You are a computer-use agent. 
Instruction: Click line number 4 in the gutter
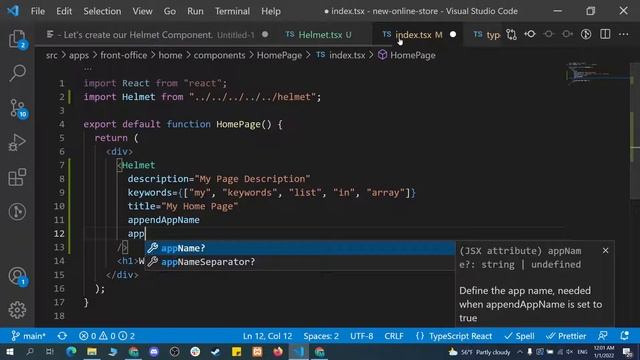pos(61,124)
